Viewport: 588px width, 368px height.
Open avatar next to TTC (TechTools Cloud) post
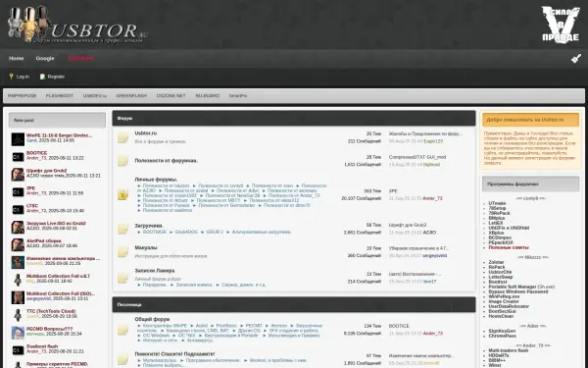click(x=18, y=315)
